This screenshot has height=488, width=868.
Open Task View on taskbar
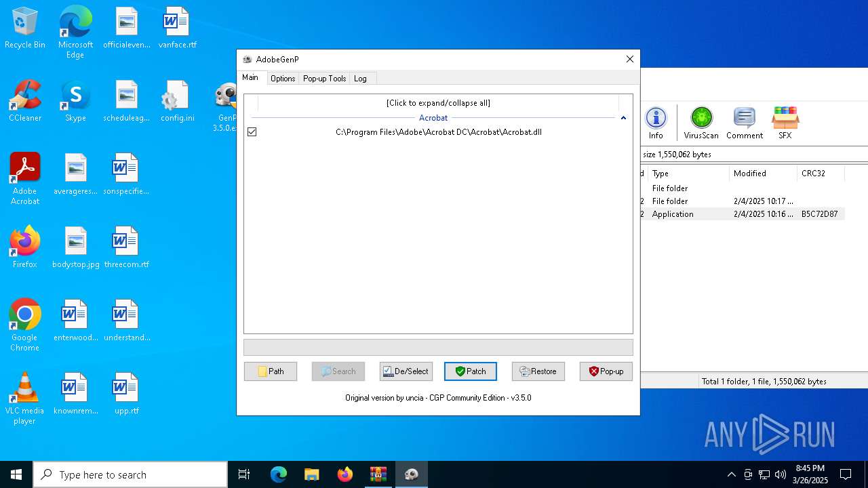click(x=244, y=474)
